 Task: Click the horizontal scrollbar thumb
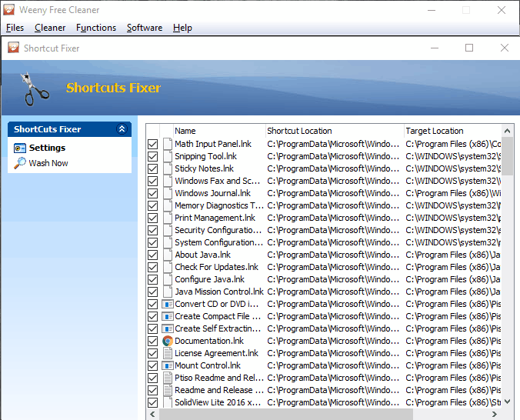pyautogui.click(x=286, y=414)
